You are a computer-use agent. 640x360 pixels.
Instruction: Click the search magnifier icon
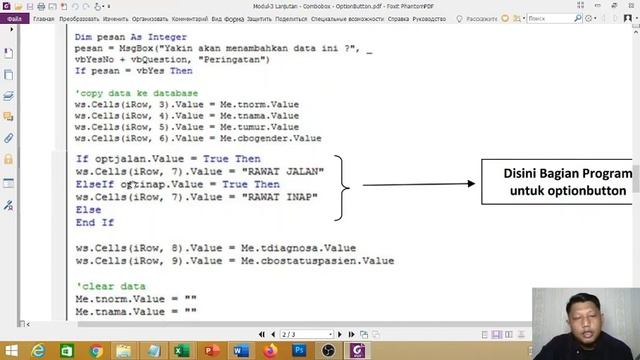[578, 18]
